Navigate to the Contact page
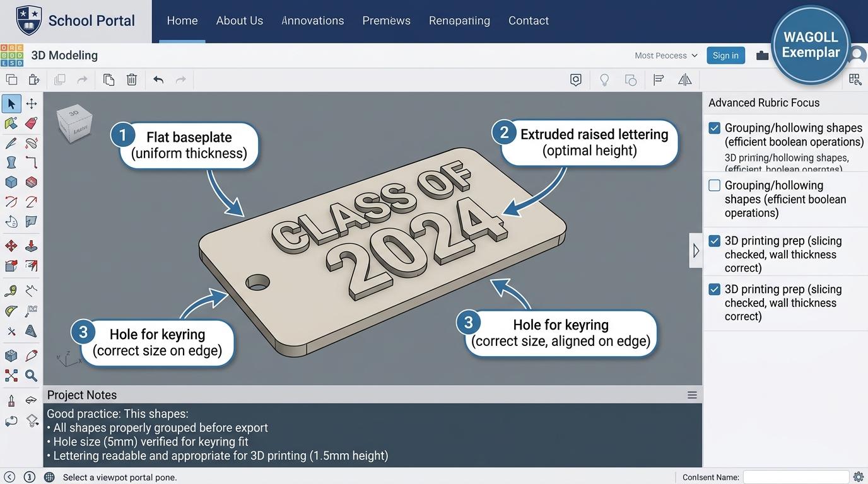Image resolution: width=868 pixels, height=484 pixels. click(529, 21)
